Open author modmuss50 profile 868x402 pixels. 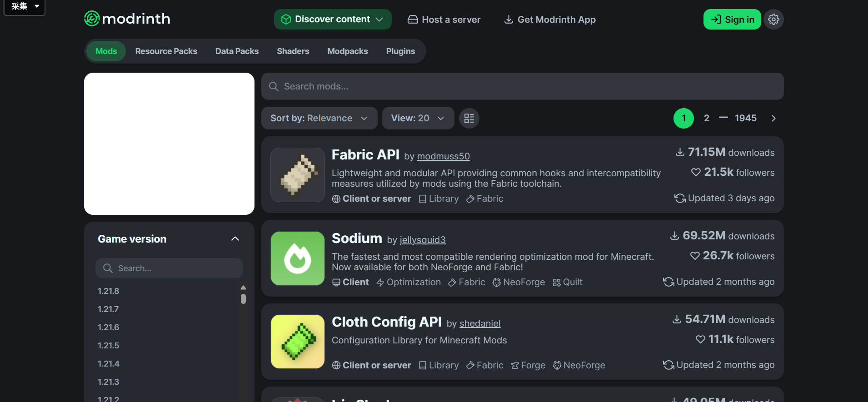[x=444, y=156]
